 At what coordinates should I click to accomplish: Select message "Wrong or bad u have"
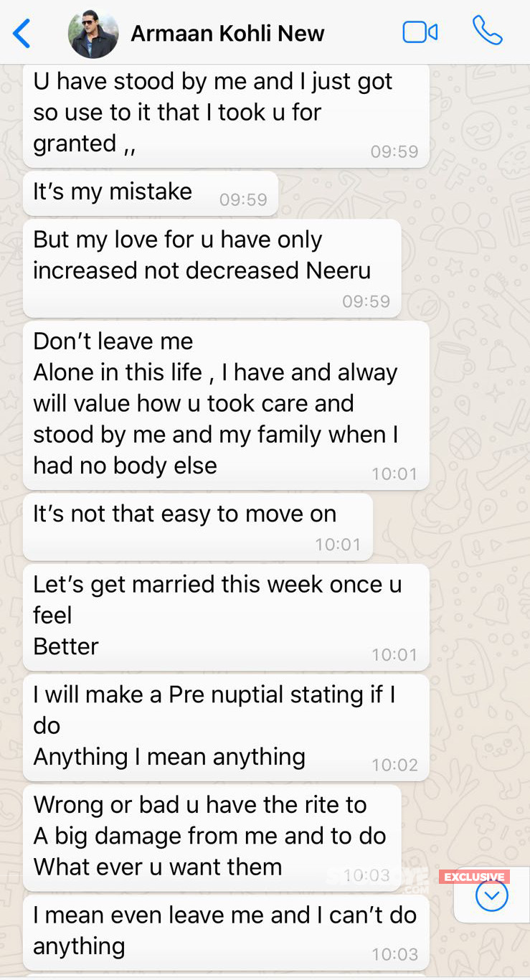[x=212, y=838]
